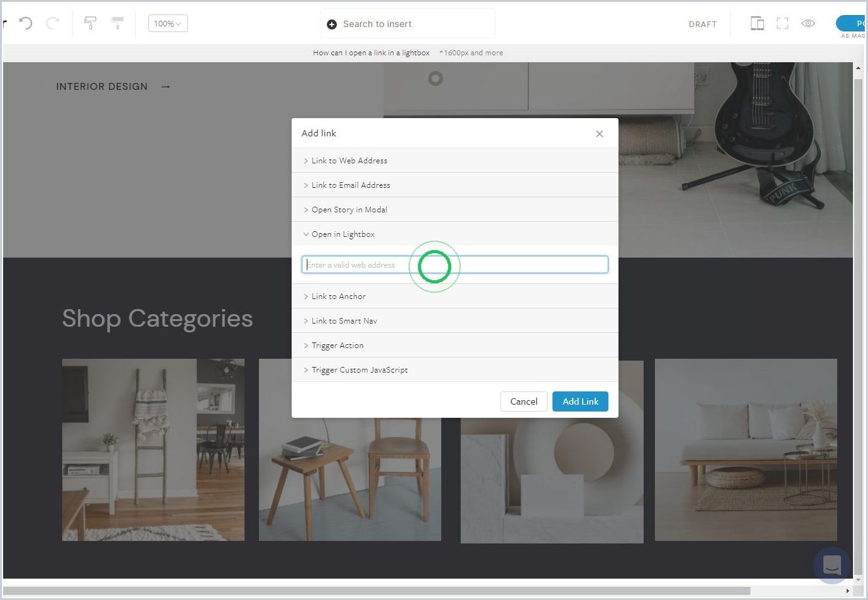This screenshot has height=600, width=868.
Task: Expand Link to Email Address section
Action: click(x=455, y=185)
